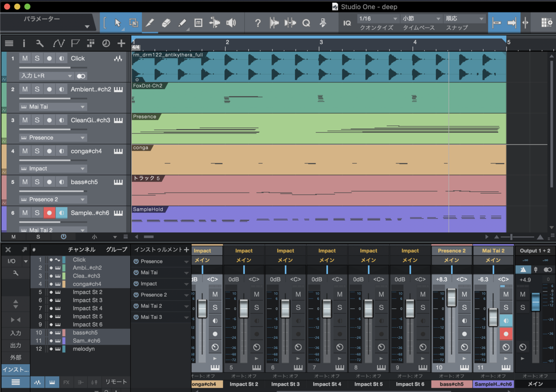
Task: Toggle power for Mai Tai 3 instrument
Action: pyautogui.click(x=136, y=317)
